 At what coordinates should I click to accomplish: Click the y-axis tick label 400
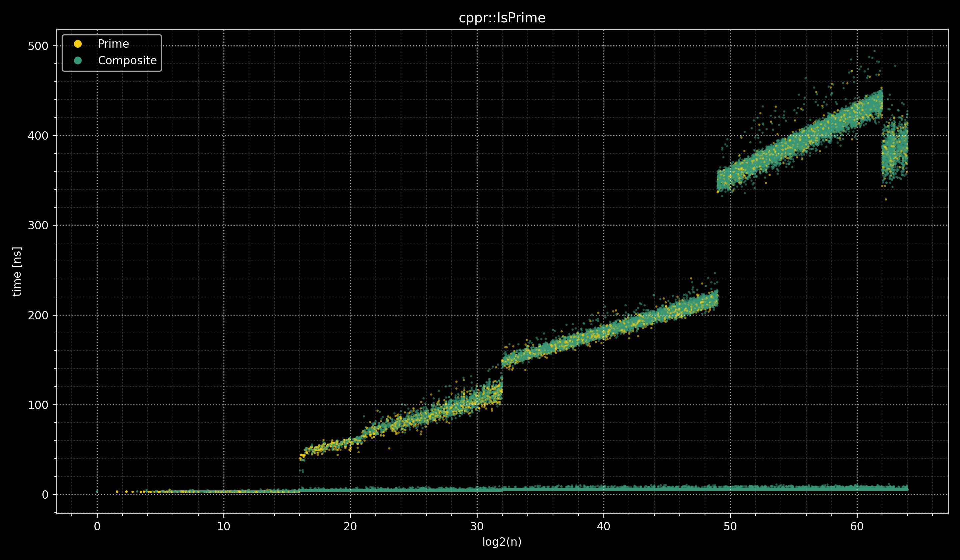(38, 136)
